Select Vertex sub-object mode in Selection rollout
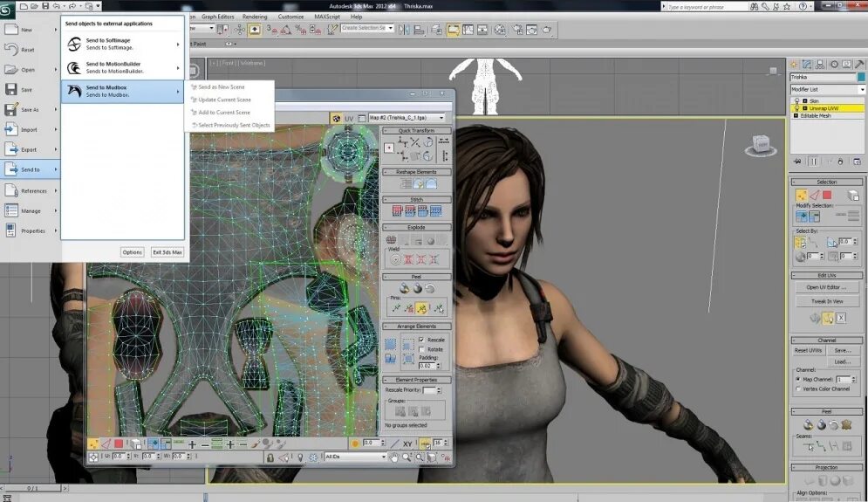The width and height of the screenshot is (868, 502). click(801, 195)
